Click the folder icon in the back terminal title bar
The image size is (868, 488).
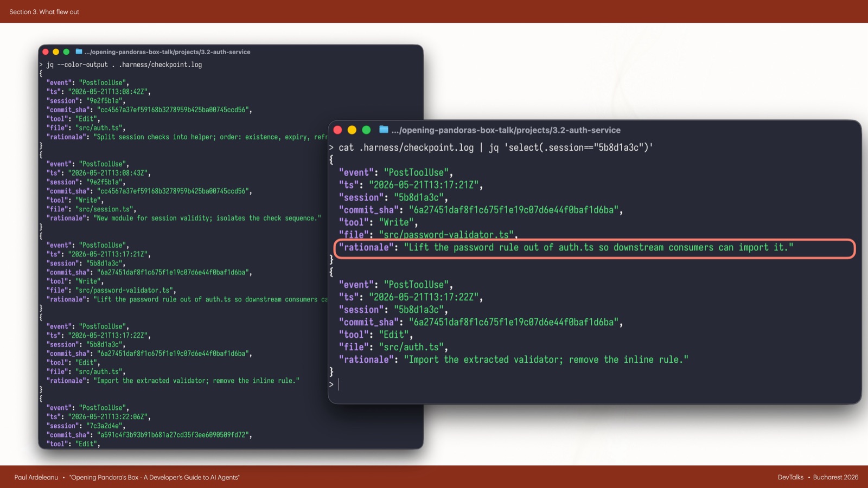click(79, 52)
